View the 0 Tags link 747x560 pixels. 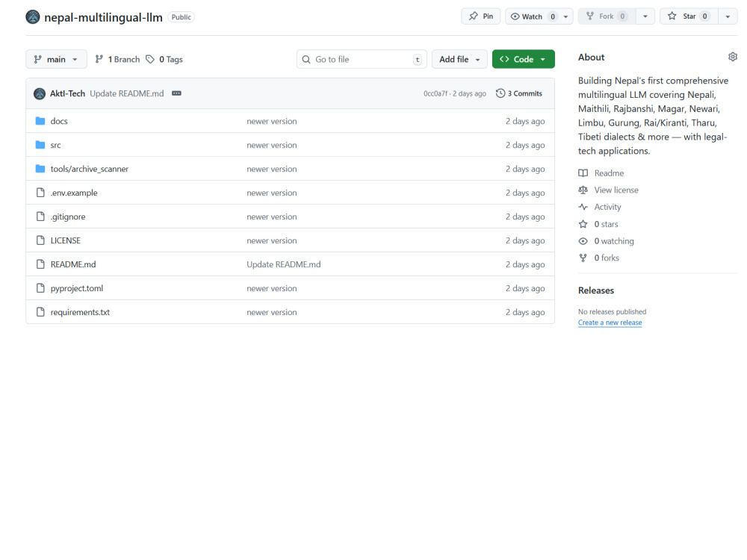pyautogui.click(x=164, y=59)
